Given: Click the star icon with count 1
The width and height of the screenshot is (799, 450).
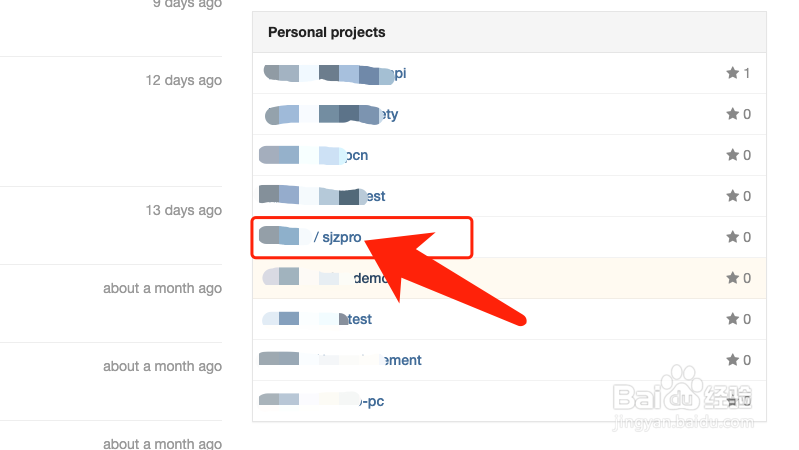Looking at the screenshot, I should coord(732,73).
